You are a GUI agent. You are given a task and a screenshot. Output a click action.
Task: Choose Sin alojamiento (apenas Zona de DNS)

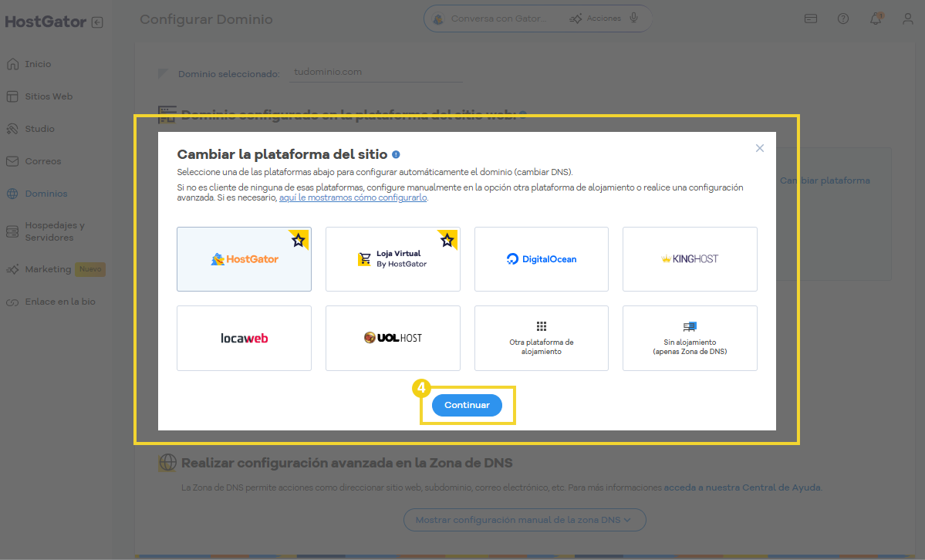click(x=690, y=338)
